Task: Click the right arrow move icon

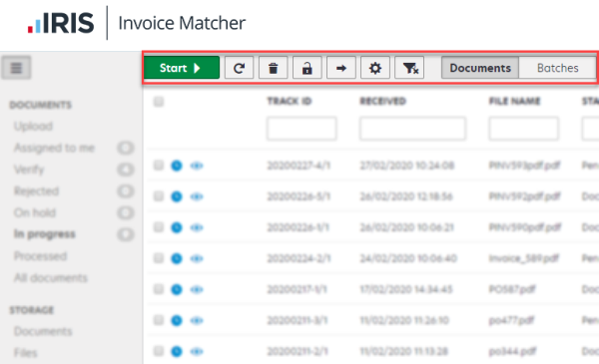Action: 341,68
